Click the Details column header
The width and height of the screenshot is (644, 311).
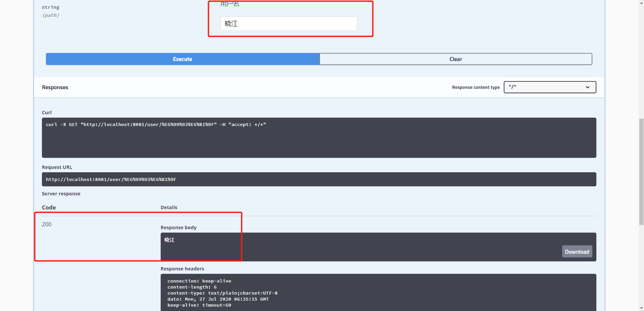[x=169, y=207]
